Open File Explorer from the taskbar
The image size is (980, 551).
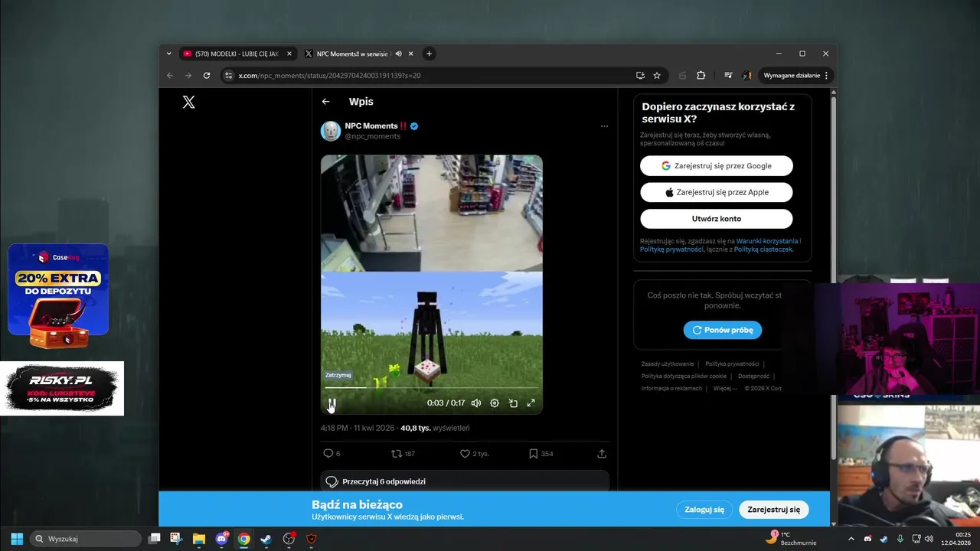198,539
